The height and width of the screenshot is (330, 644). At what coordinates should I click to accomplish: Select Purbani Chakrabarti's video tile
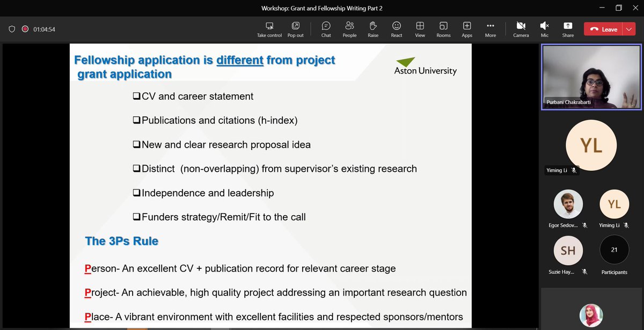click(x=591, y=77)
